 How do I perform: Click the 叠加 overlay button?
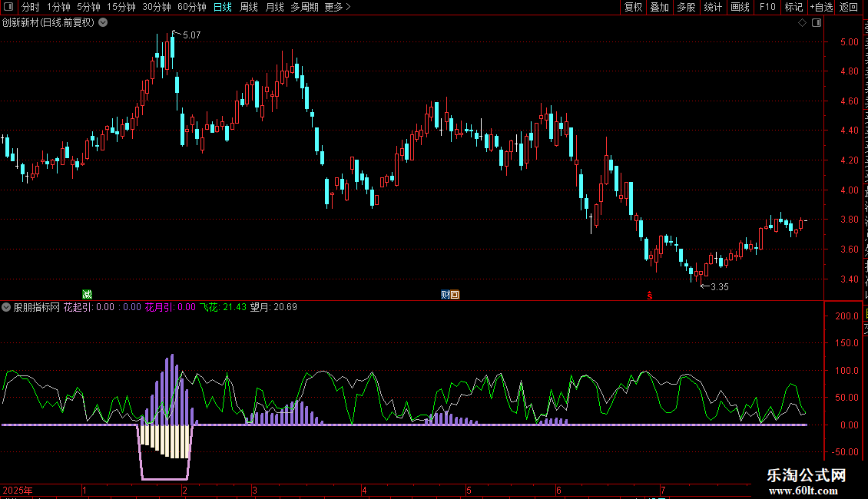(659, 7)
